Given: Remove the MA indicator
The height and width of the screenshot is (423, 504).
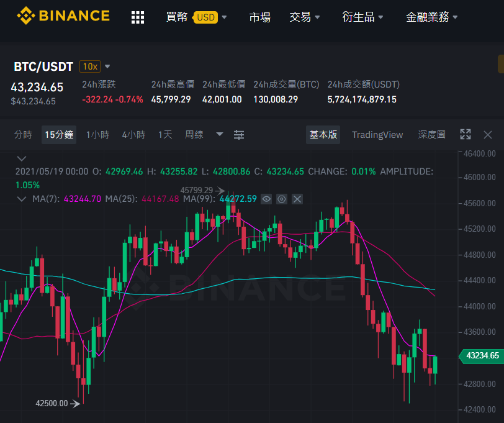Looking at the screenshot, I should pos(297,199).
